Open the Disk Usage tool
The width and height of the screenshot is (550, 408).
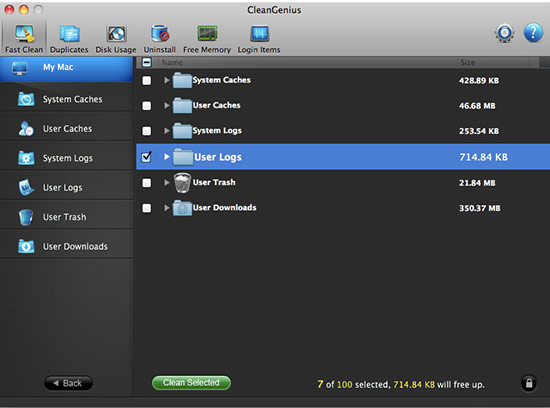116,39
